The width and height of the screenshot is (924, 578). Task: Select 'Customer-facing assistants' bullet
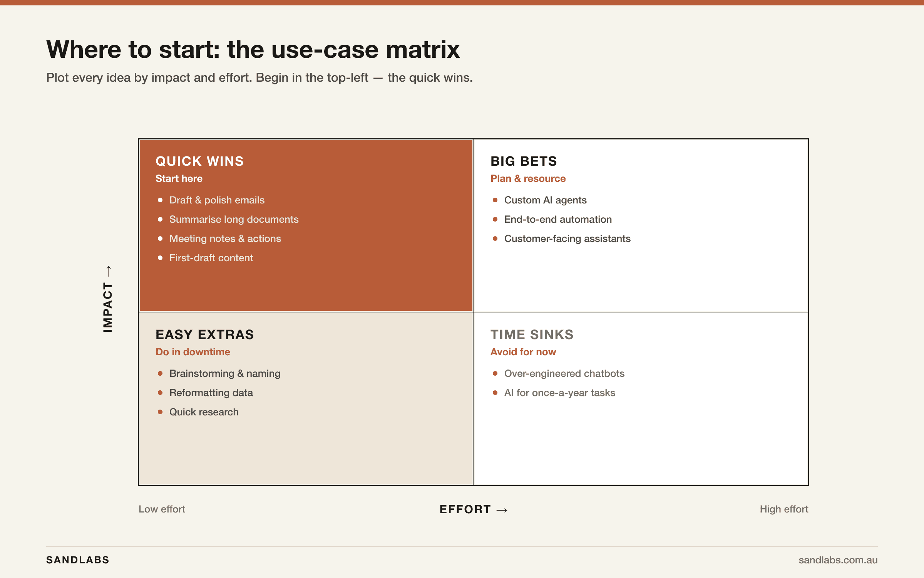pos(567,239)
